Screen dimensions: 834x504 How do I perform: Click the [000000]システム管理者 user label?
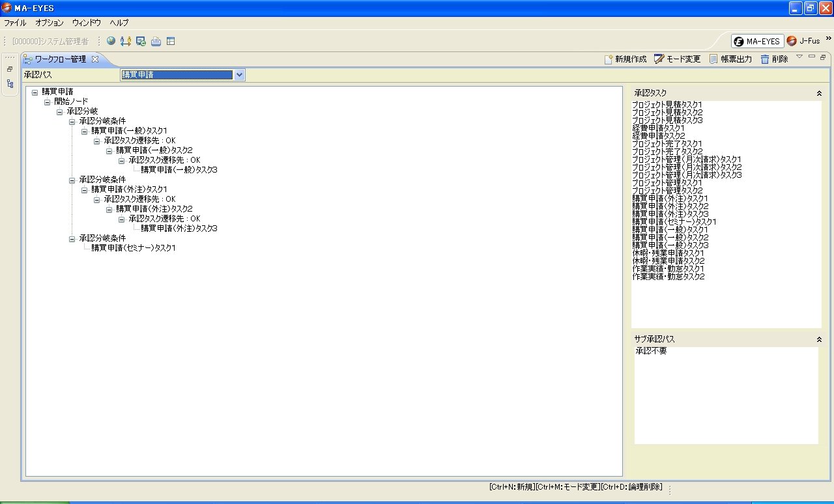(50, 41)
